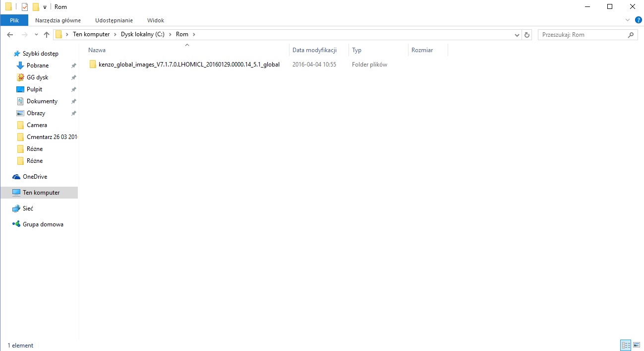Click Properties icon in quick access toolbar

tap(25, 7)
